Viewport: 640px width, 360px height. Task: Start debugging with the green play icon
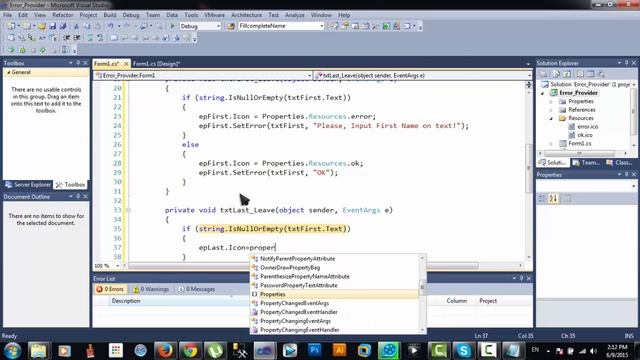[x=172, y=26]
